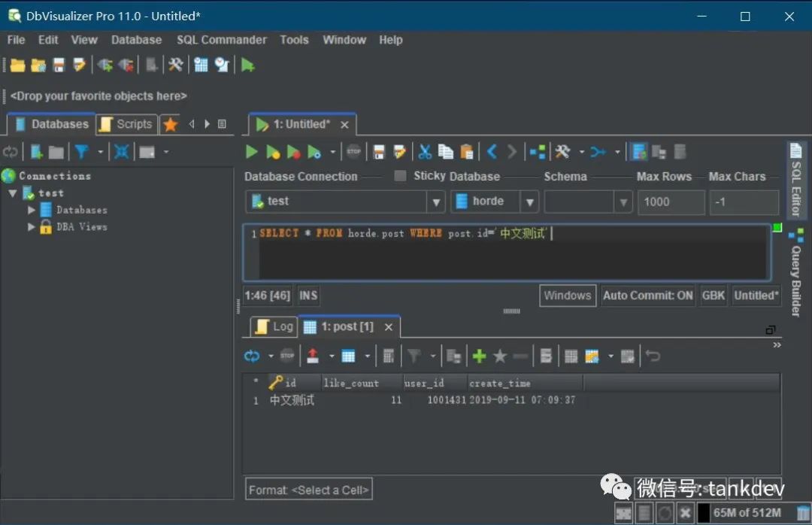The width and height of the screenshot is (812, 525).
Task: Click the GBK encoding button
Action: tap(713, 296)
